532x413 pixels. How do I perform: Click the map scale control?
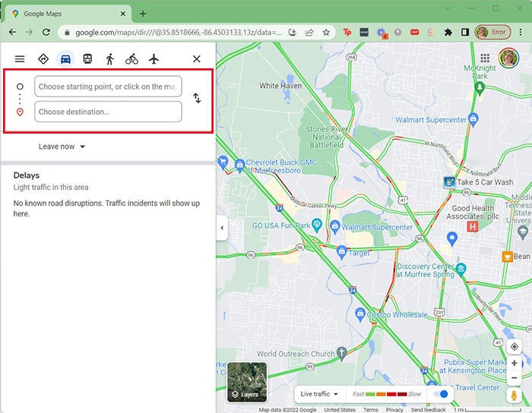pos(488,410)
